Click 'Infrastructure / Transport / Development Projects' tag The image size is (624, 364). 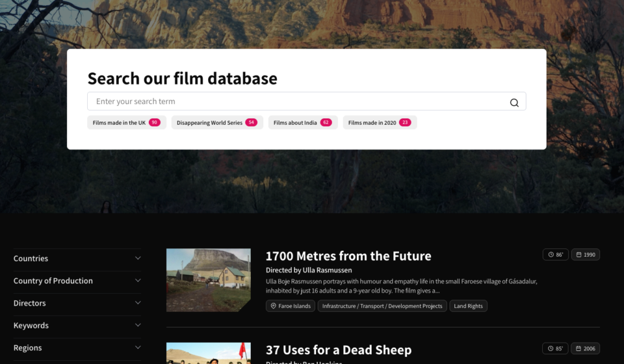[382, 306]
